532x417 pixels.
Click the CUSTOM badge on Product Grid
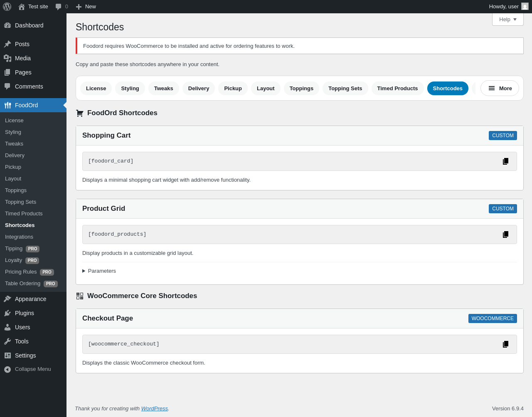pyautogui.click(x=503, y=209)
